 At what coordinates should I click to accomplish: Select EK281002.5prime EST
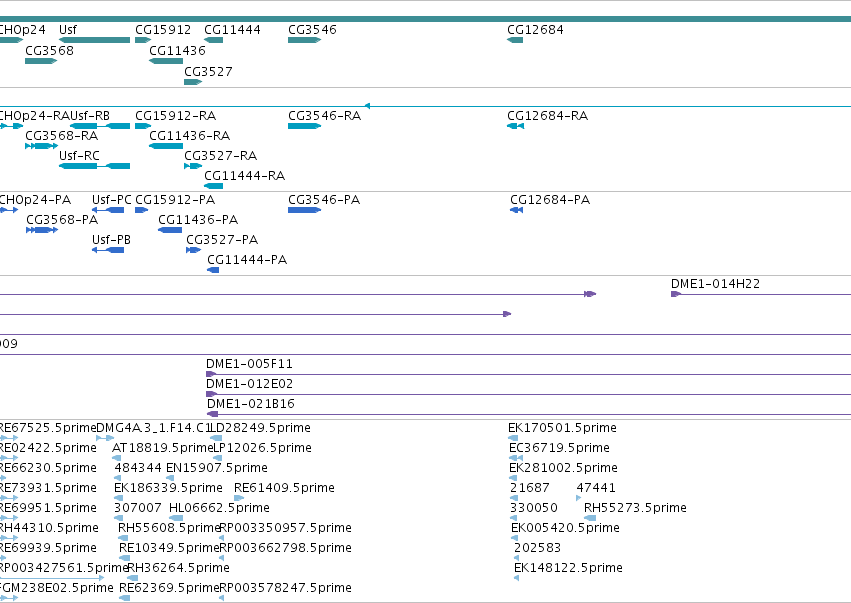pos(513,478)
